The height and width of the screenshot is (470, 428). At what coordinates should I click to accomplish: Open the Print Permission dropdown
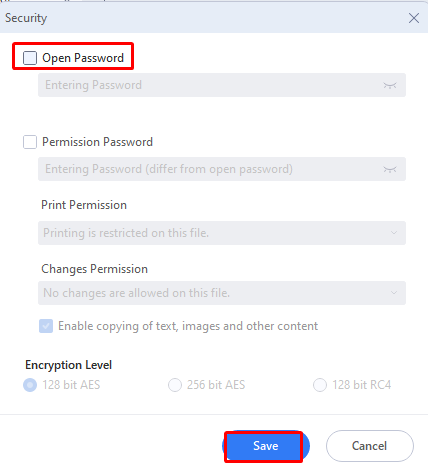click(222, 233)
